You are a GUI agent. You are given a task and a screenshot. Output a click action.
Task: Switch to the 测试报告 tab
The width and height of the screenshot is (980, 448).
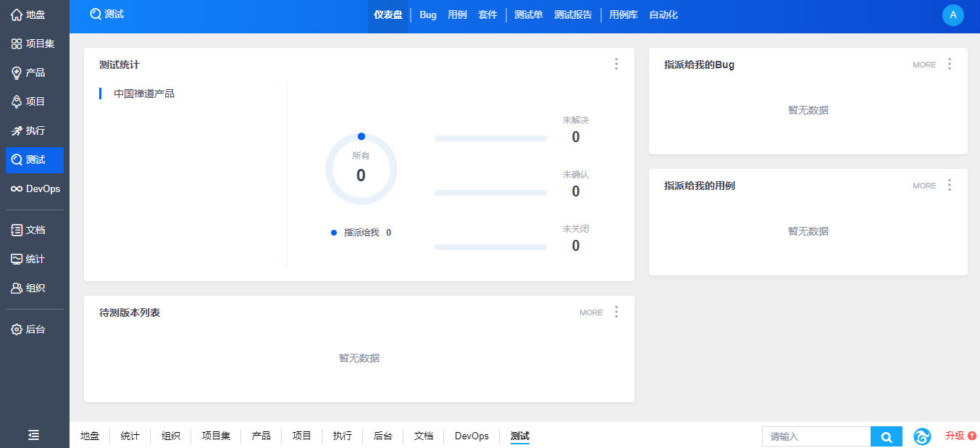pos(573,15)
